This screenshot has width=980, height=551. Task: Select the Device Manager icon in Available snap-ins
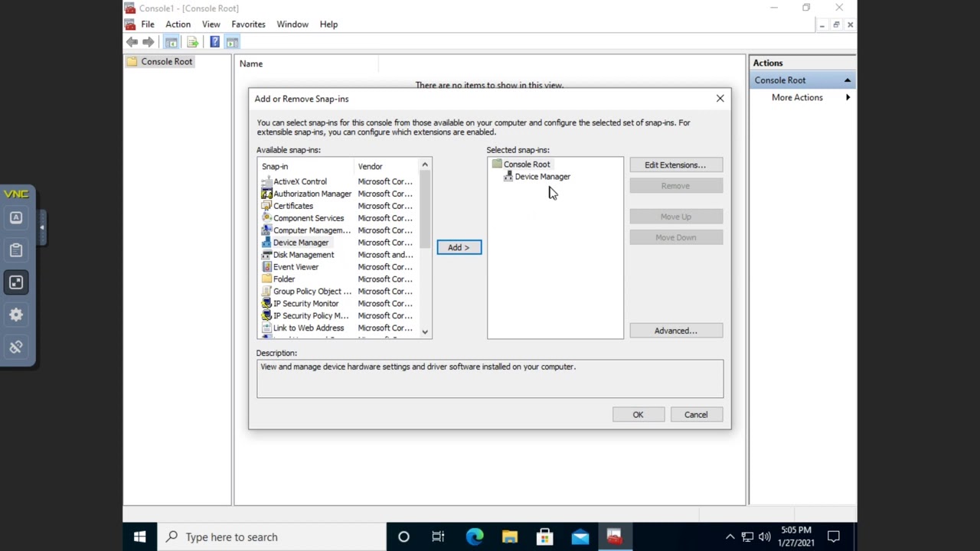tap(266, 243)
